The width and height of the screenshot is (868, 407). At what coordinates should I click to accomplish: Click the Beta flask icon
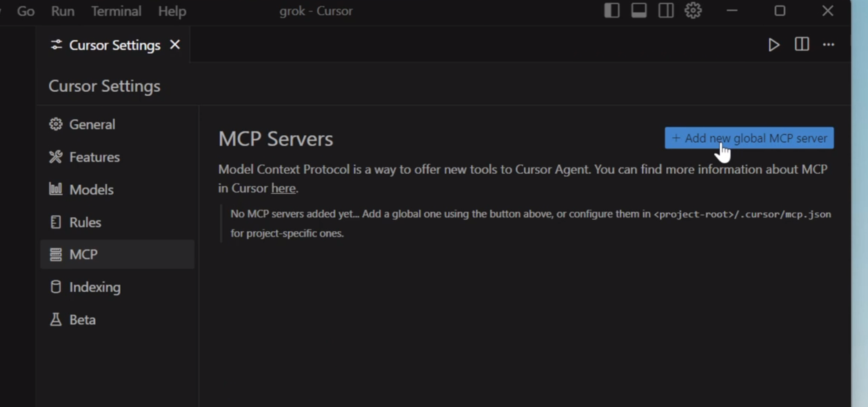(56, 319)
